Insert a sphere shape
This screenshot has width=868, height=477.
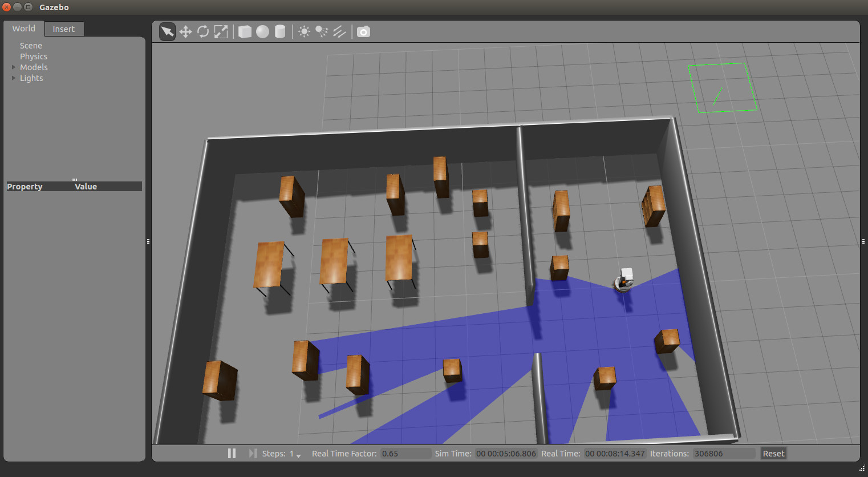262,31
